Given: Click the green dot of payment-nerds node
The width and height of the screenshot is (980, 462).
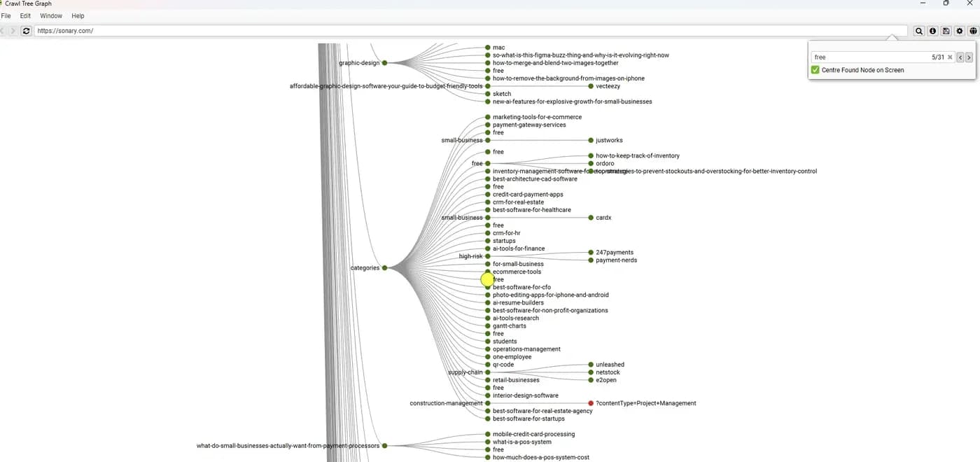Looking at the screenshot, I should pos(591,260).
